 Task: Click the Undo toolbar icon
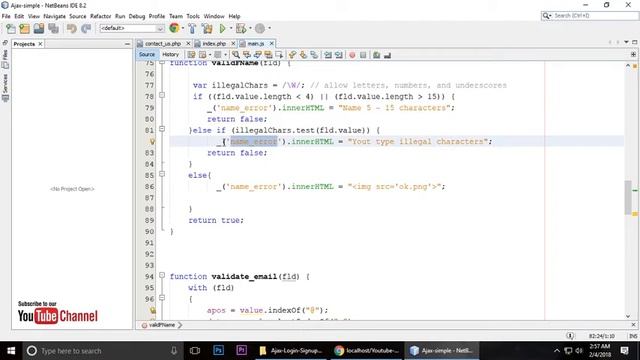pyautogui.click(x=71, y=28)
